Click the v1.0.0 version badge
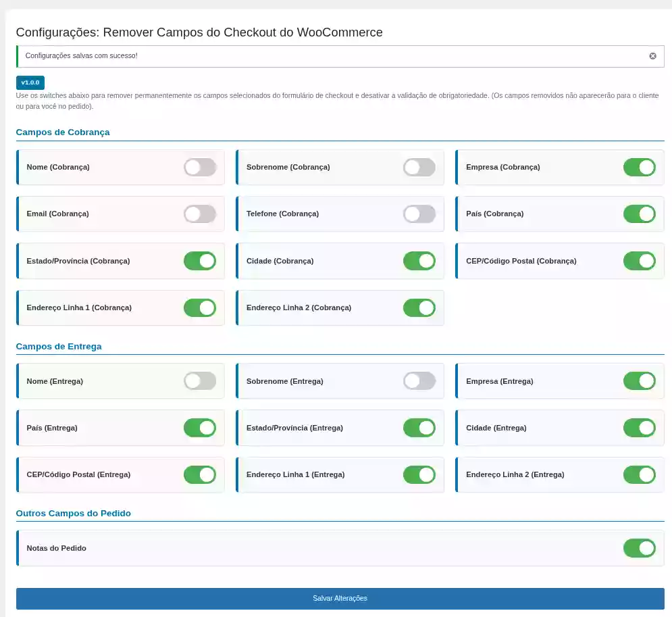672x617 pixels. (30, 82)
